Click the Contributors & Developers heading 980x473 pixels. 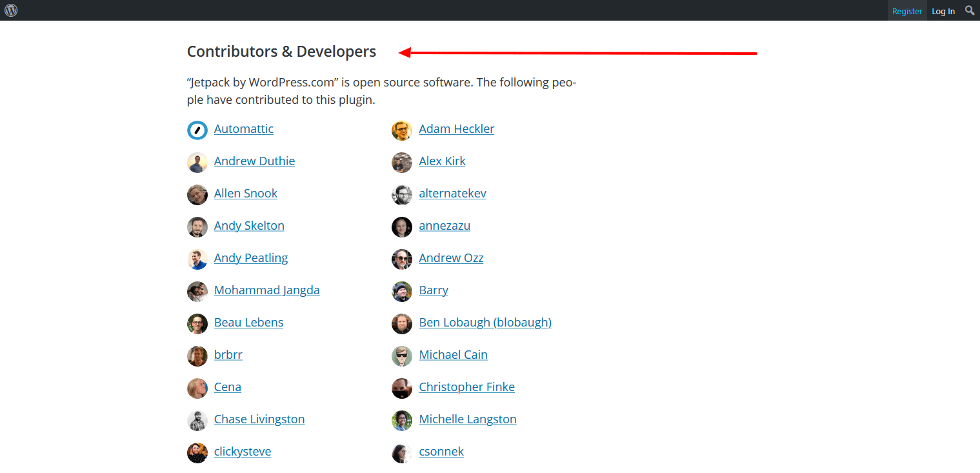pos(281,52)
